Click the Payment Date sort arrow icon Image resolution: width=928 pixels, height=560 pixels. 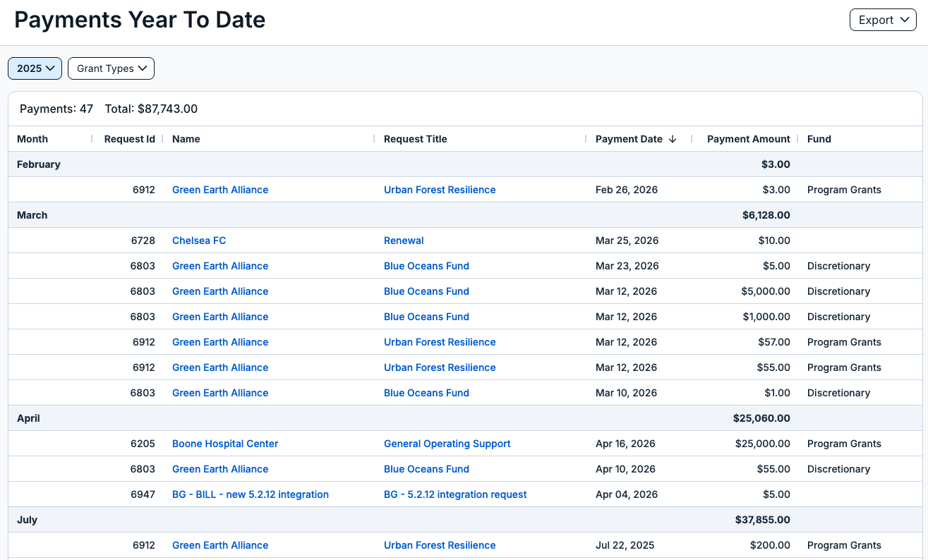[x=673, y=139]
